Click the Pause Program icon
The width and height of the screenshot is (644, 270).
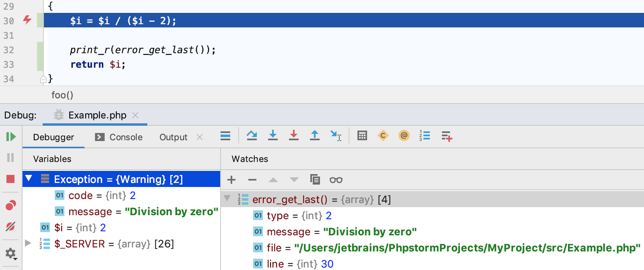(x=10, y=158)
